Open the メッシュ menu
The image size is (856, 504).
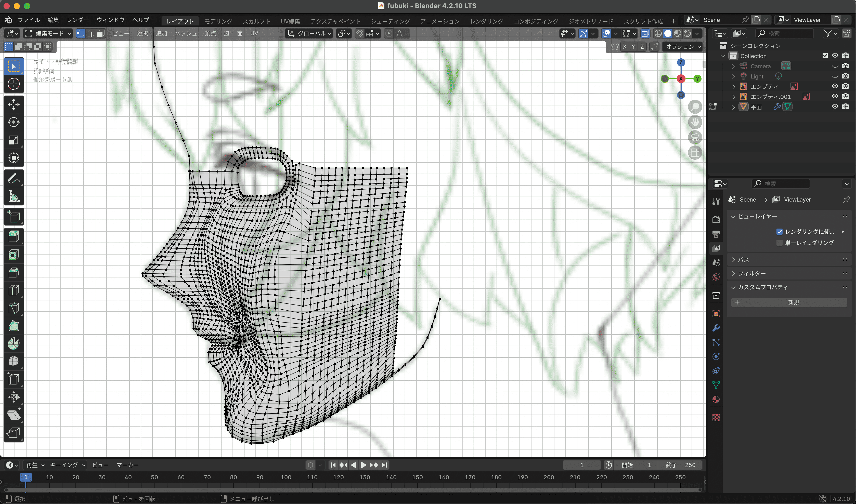point(186,33)
